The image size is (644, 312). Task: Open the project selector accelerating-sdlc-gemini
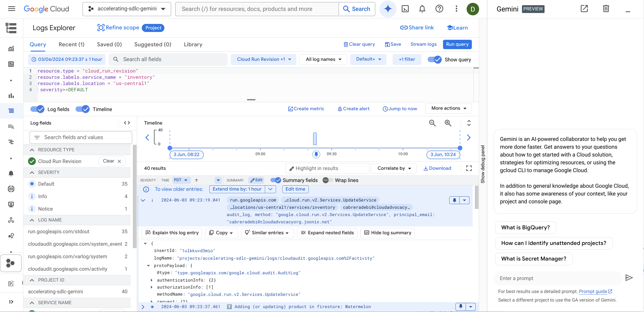[127, 9]
